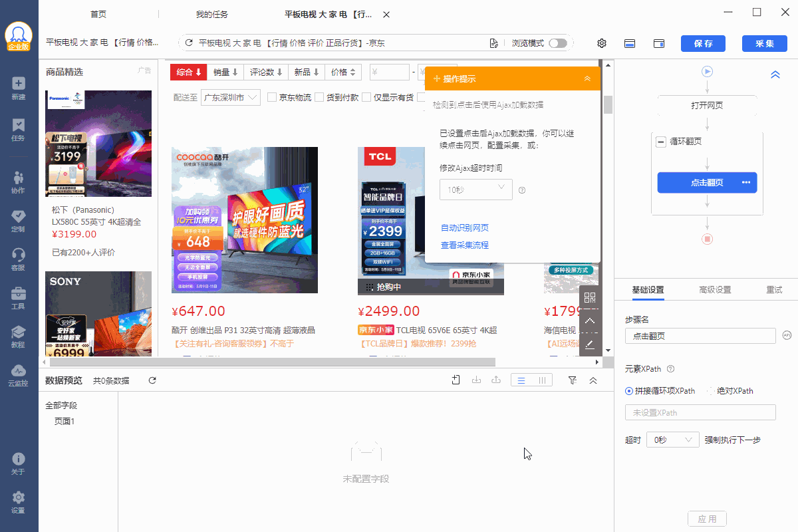Open the Ajax timeout 10秒 dropdown

pos(476,190)
